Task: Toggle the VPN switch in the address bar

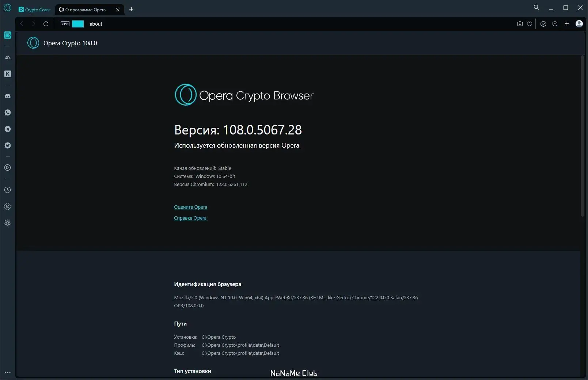Action: click(78, 24)
